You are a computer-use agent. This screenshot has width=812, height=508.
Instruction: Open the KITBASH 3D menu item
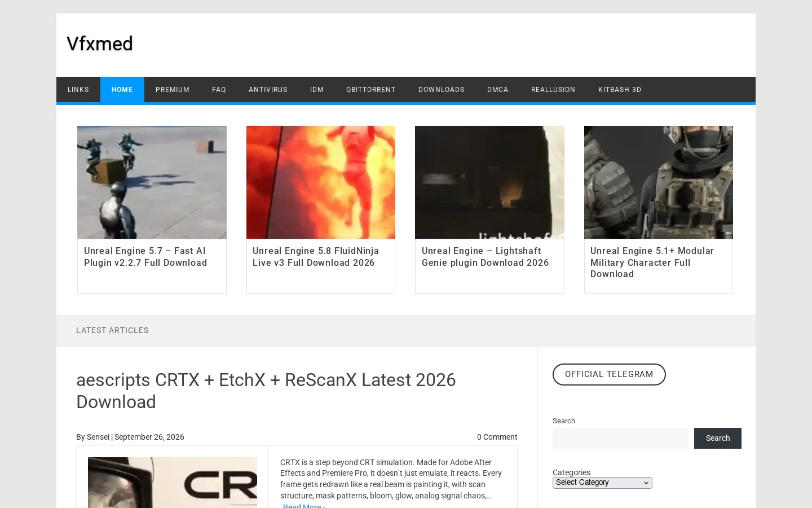[x=620, y=90]
